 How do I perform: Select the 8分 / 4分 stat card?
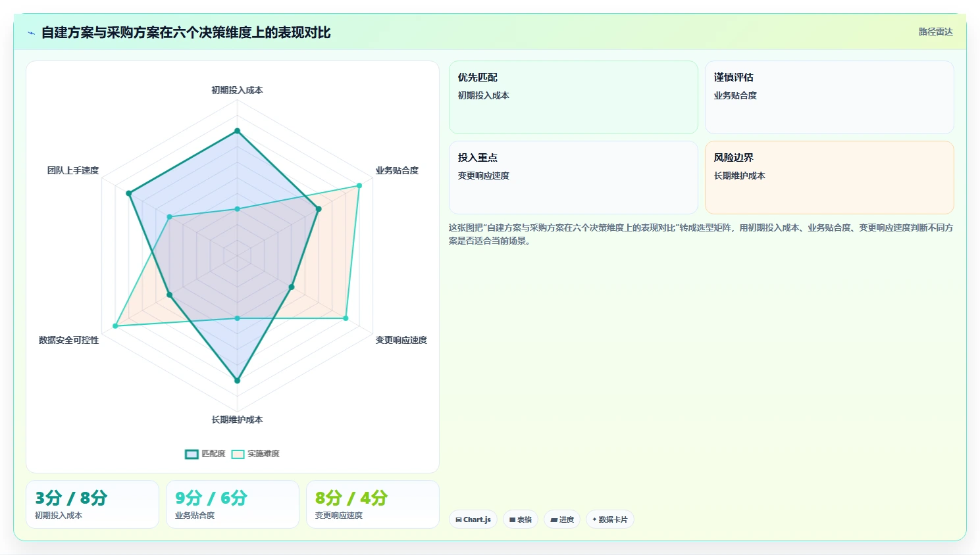[373, 504]
